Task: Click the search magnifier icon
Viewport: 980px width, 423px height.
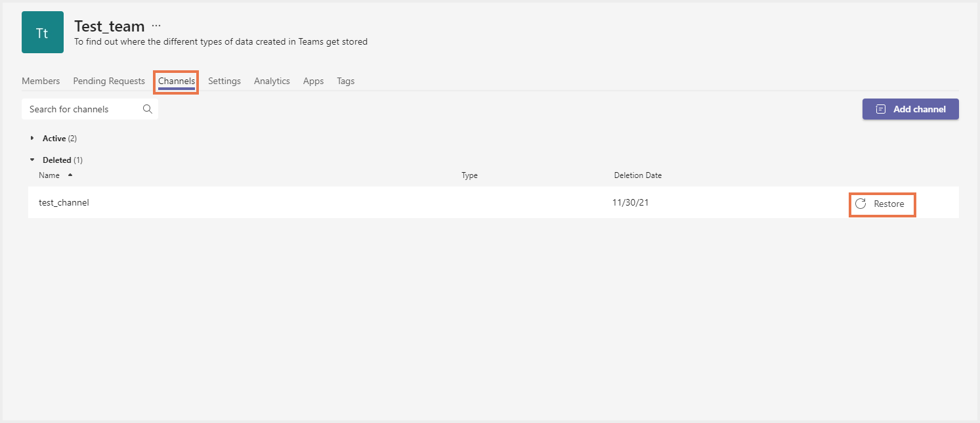Action: click(148, 109)
